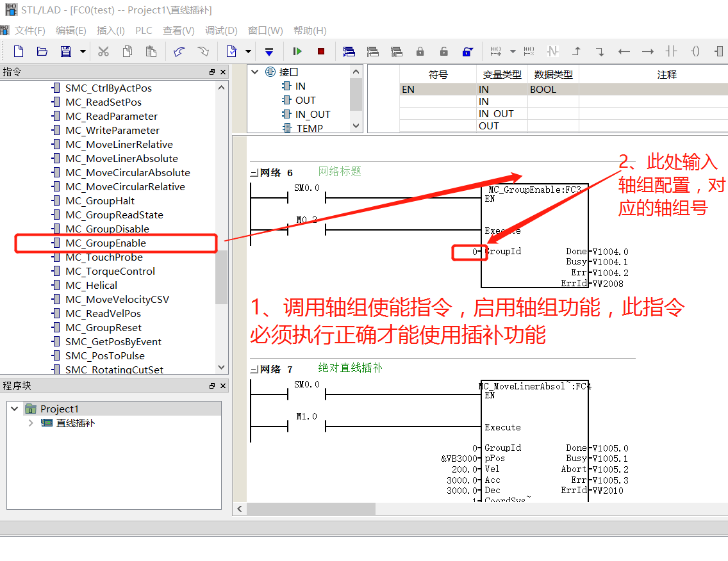Click the editor horizontal scrollbar left arrow
The width and height of the screenshot is (728, 561).
click(240, 509)
